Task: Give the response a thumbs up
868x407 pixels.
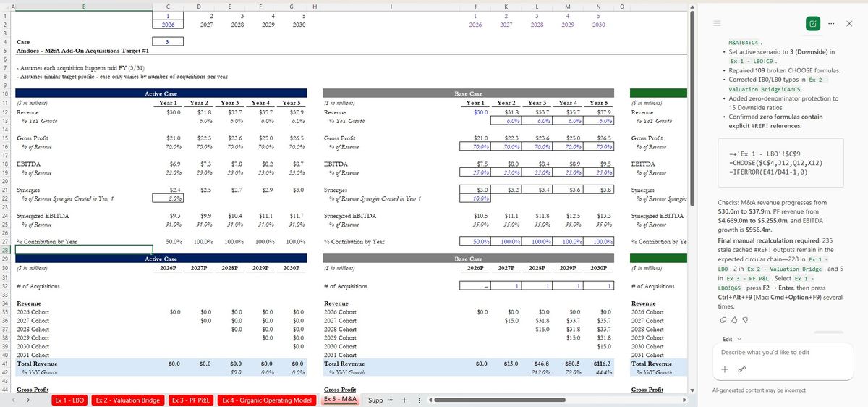Action: (x=734, y=319)
